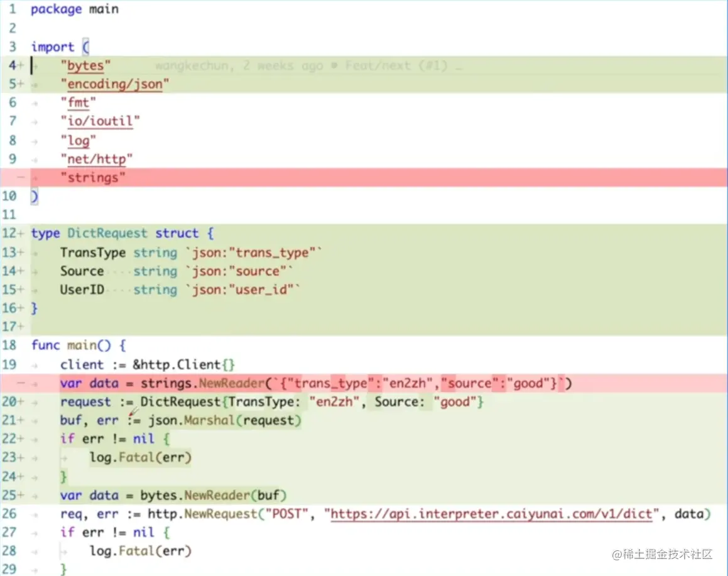
Task: Click the closing parenthesis on line 10
Action: 34,197
